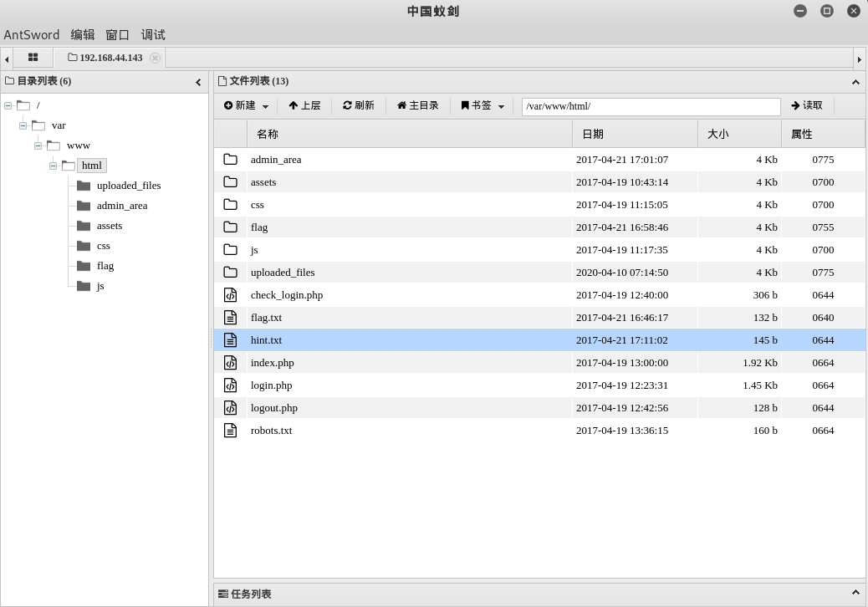Click the index.php code file icon
Viewport: 868px width, 607px height.
230,362
